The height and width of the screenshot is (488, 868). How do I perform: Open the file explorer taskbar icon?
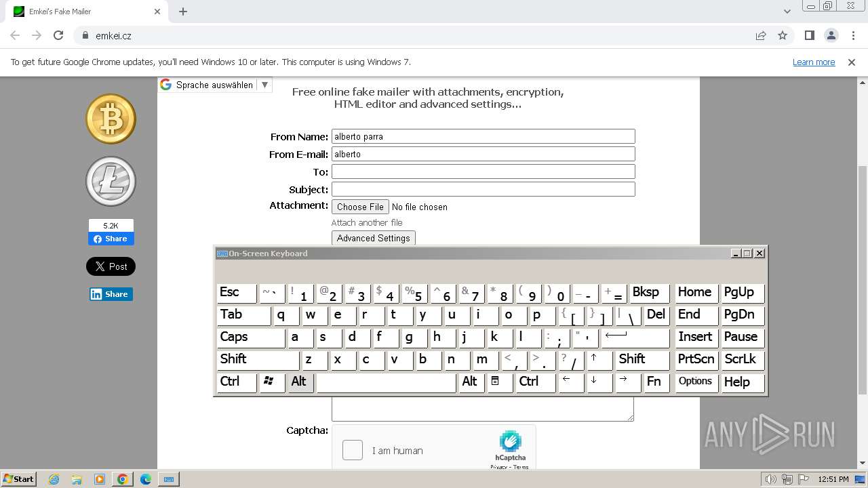[x=77, y=479]
